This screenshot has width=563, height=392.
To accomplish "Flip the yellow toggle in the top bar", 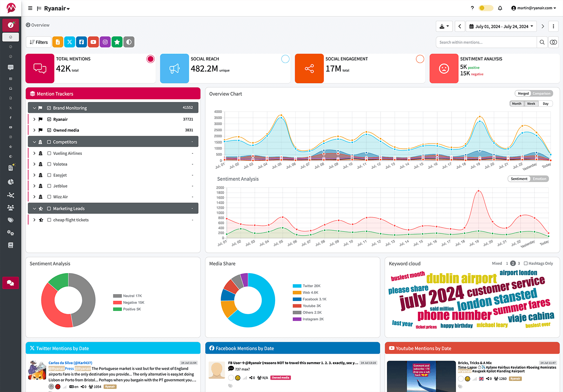I will click(x=486, y=8).
